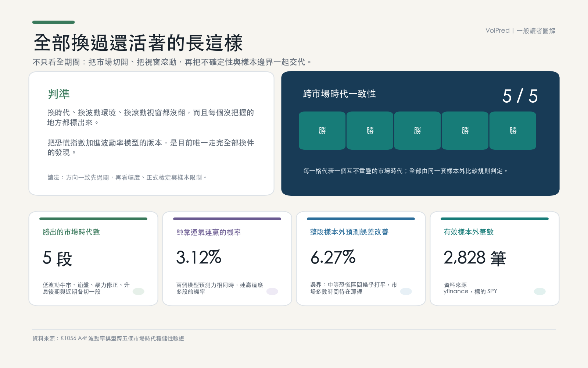Click the footer source line K1056 A4f
588x368 pixels.
(108, 339)
